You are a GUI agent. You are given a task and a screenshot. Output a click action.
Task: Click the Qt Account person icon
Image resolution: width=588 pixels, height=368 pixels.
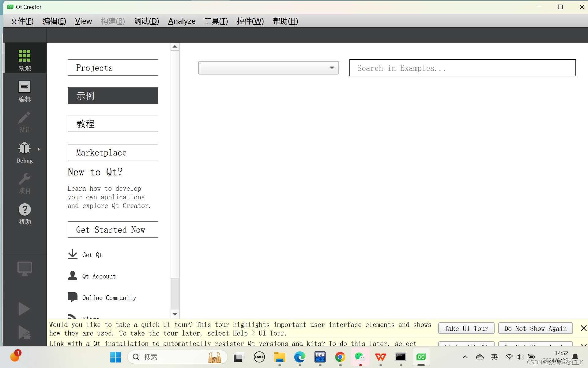point(73,276)
